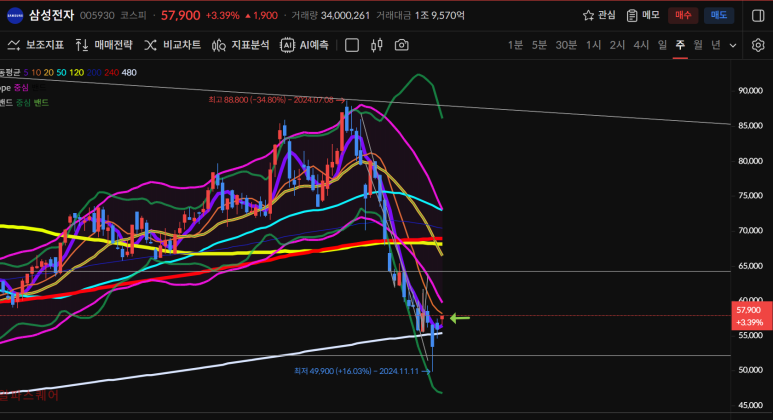The image size is (773, 420).
Task: Click the Samsung Electronics logo icon
Action: (15, 15)
